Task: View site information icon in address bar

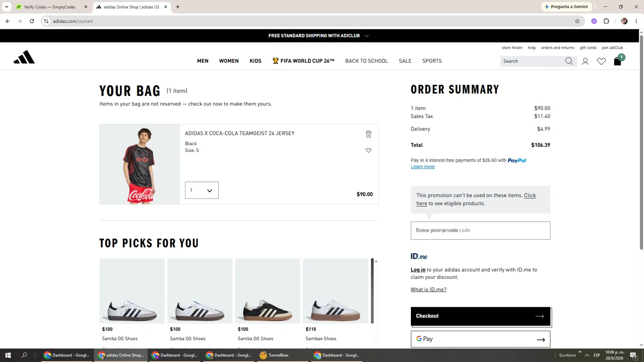Action: [x=46, y=21]
